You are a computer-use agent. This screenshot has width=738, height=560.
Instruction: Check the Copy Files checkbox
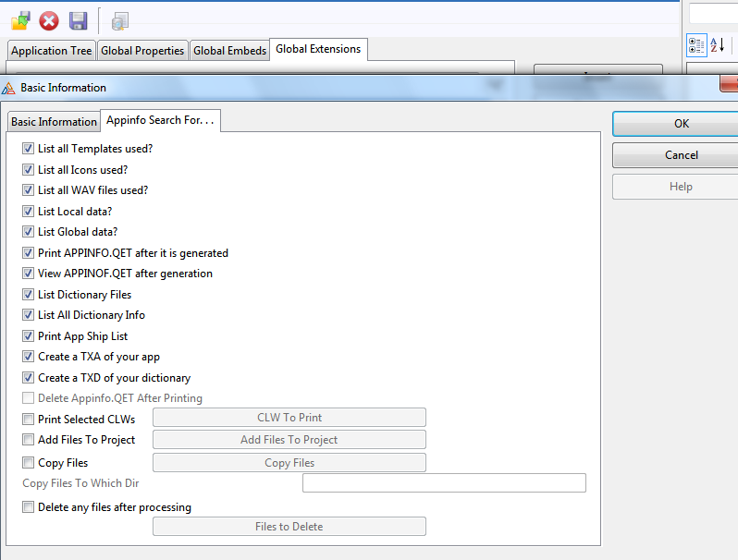29,463
